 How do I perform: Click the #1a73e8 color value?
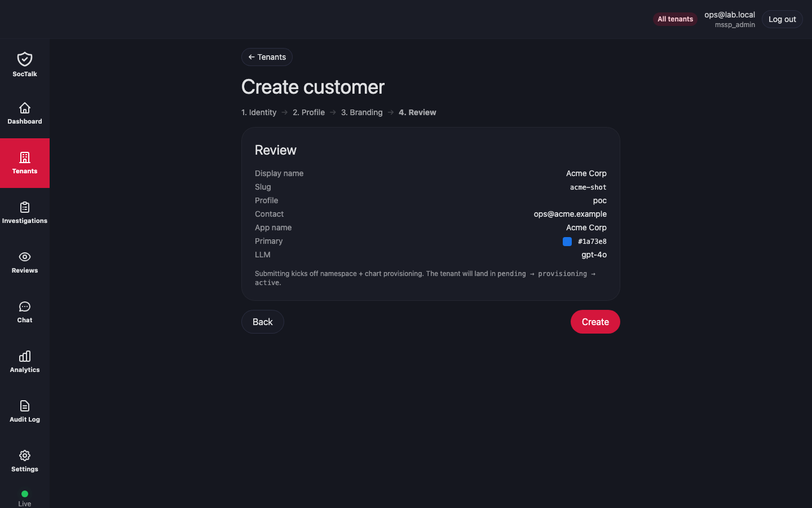(x=592, y=242)
